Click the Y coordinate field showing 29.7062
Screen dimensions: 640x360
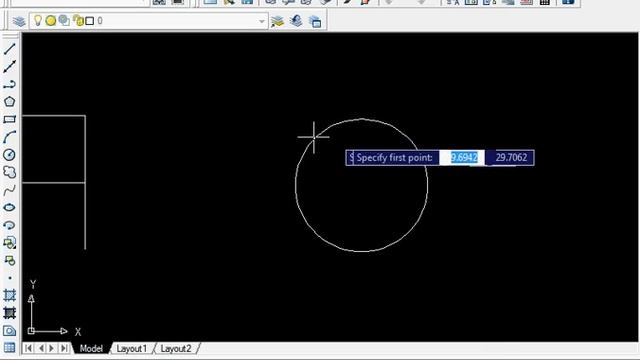(510, 158)
